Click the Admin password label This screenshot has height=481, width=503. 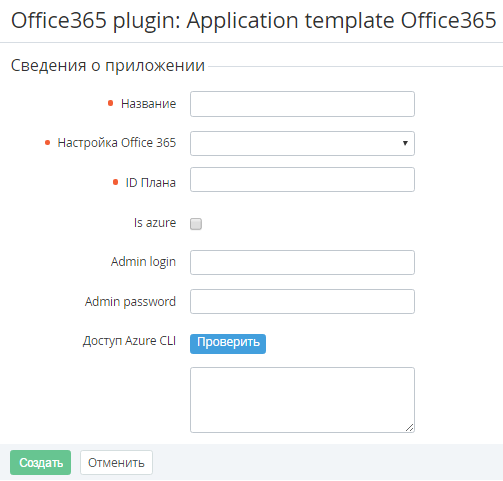point(130,302)
